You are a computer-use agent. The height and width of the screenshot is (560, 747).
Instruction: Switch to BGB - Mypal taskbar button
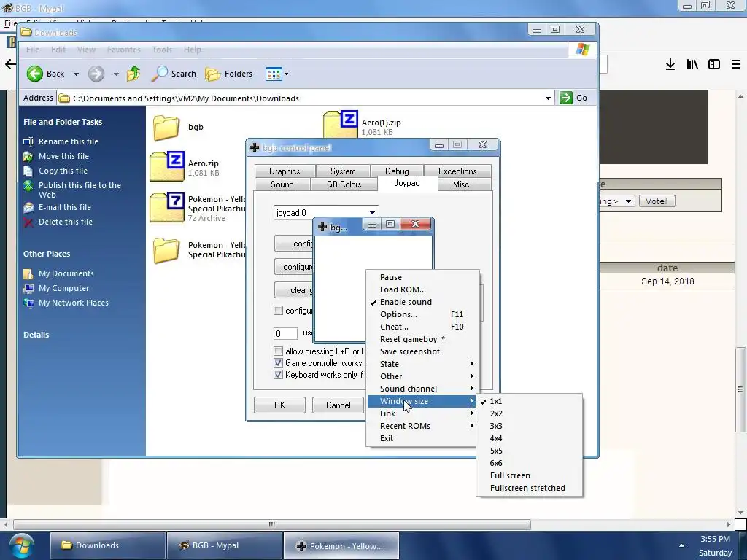pyautogui.click(x=224, y=545)
